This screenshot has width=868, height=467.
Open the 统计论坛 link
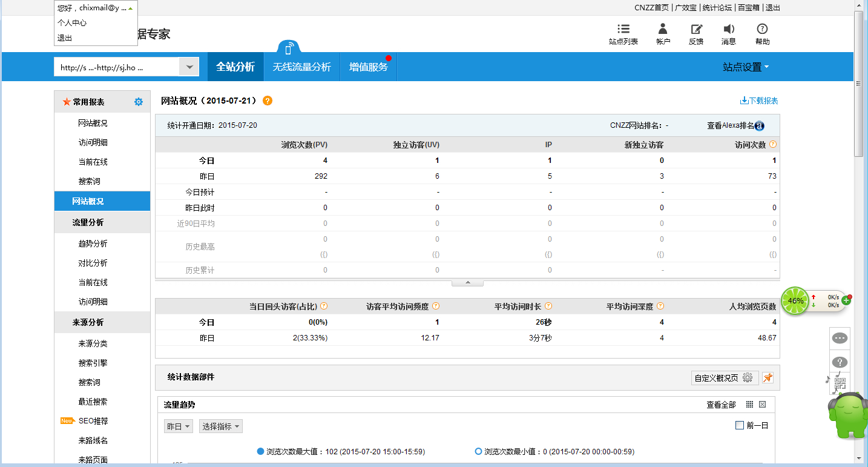pyautogui.click(x=717, y=8)
